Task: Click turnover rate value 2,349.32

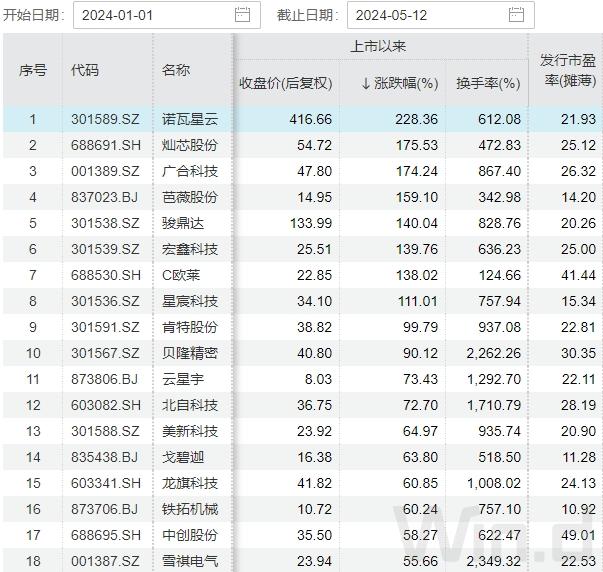Action: (494, 561)
